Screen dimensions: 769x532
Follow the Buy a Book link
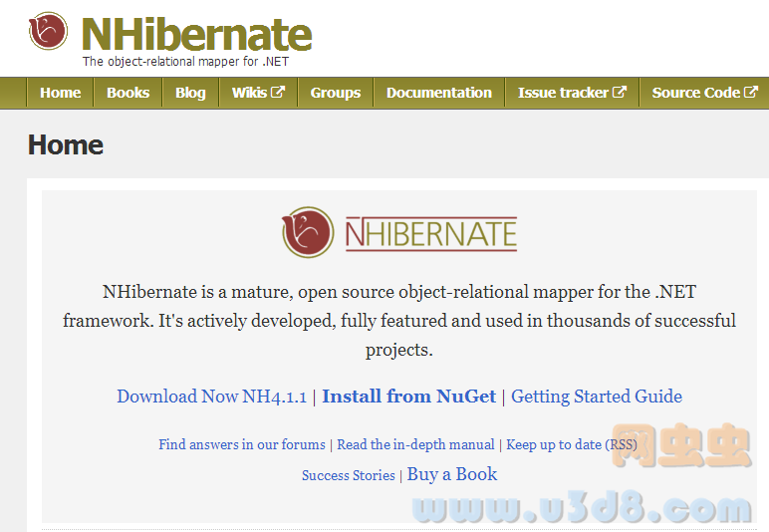pos(451,474)
